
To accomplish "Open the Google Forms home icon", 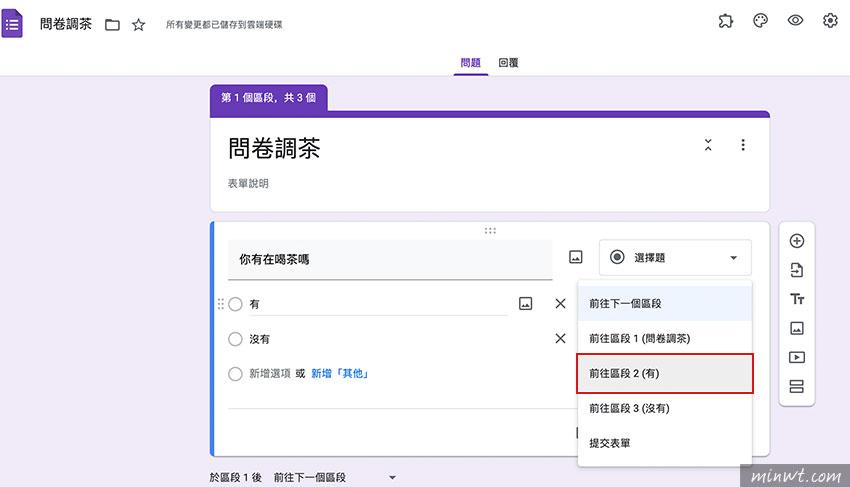I will (11, 23).
